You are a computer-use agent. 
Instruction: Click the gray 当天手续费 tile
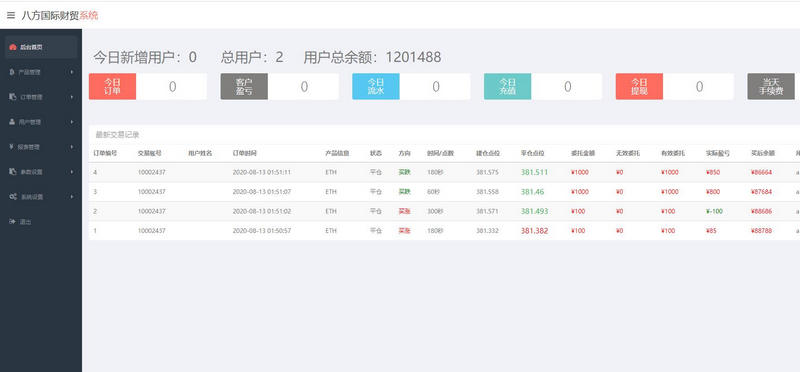(771, 86)
